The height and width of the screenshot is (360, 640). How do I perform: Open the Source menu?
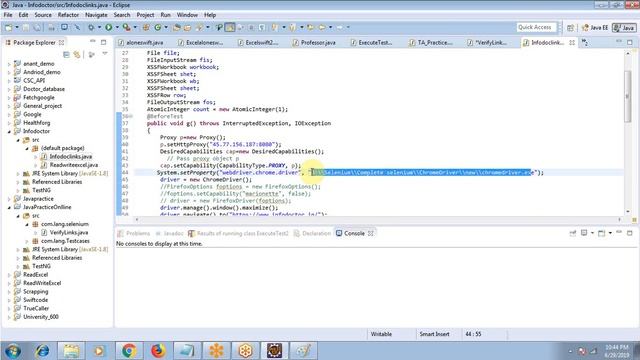tap(43, 15)
